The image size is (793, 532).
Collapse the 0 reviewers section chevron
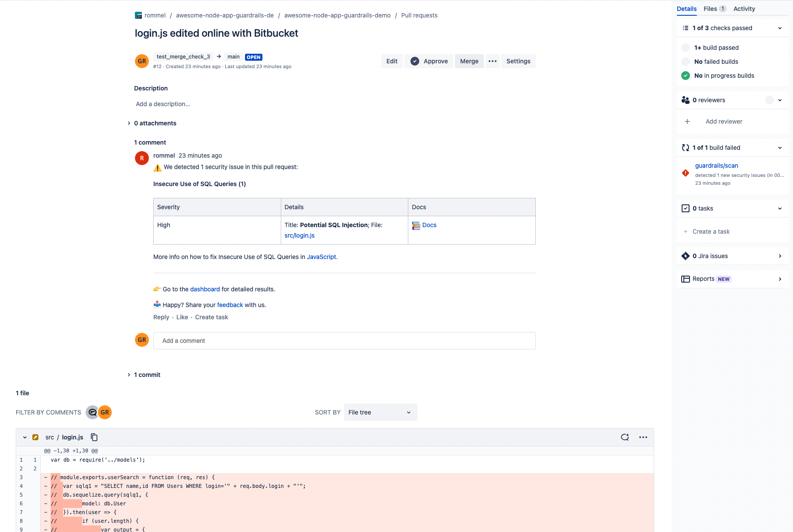[780, 100]
